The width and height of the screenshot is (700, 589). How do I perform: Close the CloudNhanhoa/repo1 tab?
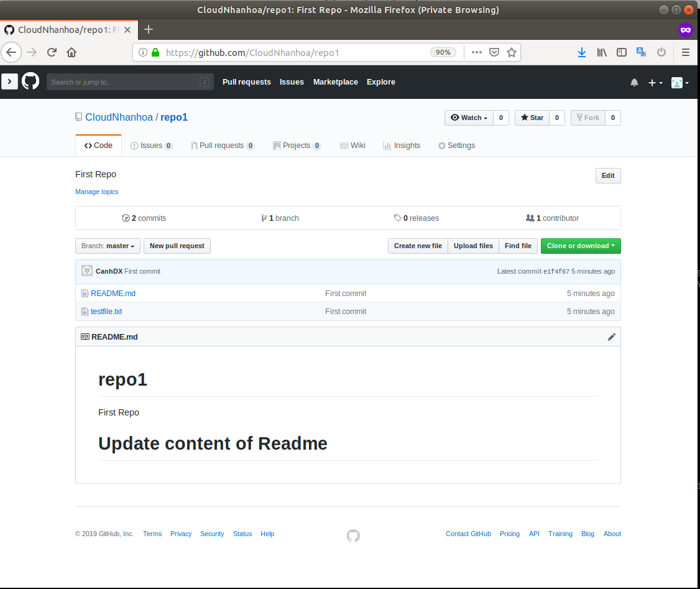(x=127, y=30)
